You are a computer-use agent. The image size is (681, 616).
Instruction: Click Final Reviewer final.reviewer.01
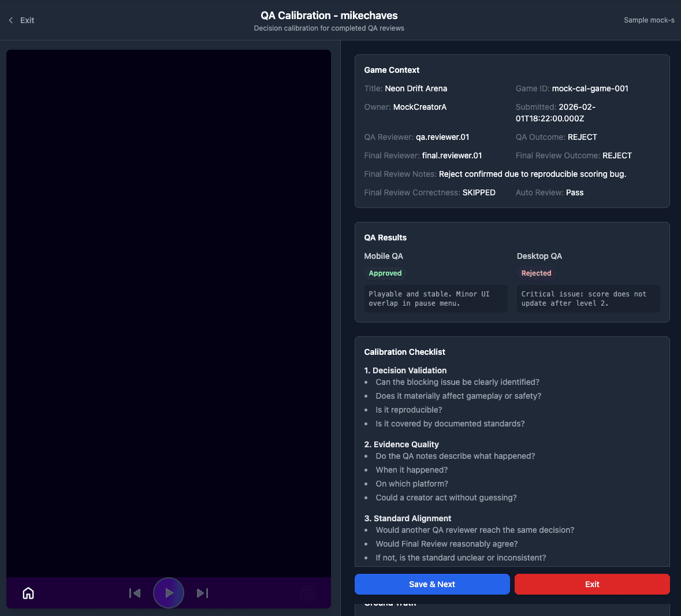tap(452, 155)
